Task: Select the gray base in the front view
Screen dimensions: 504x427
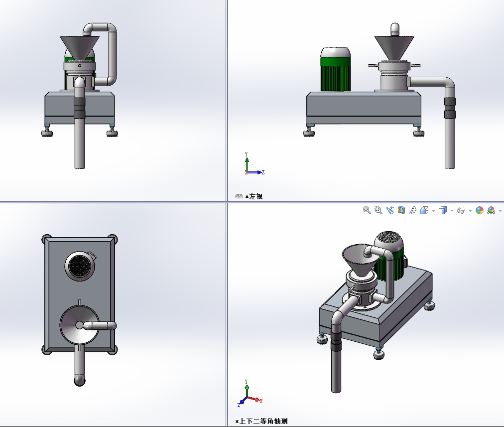Action: [x=79, y=108]
